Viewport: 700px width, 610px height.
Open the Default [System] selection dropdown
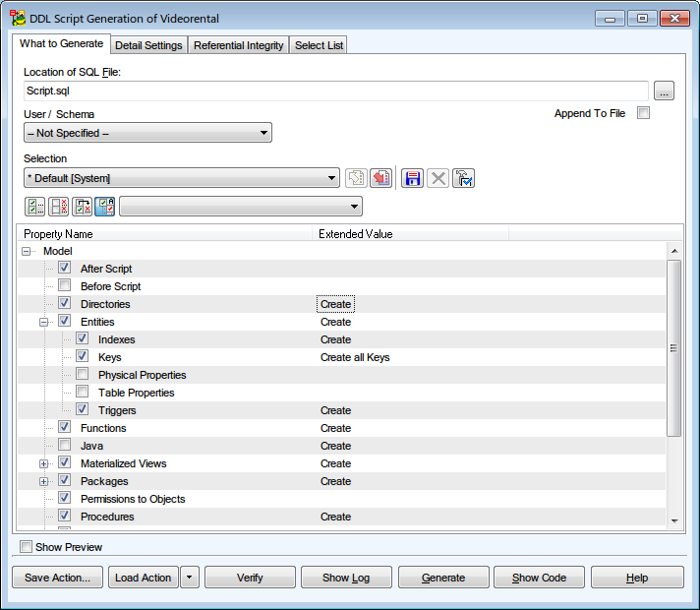(182, 178)
